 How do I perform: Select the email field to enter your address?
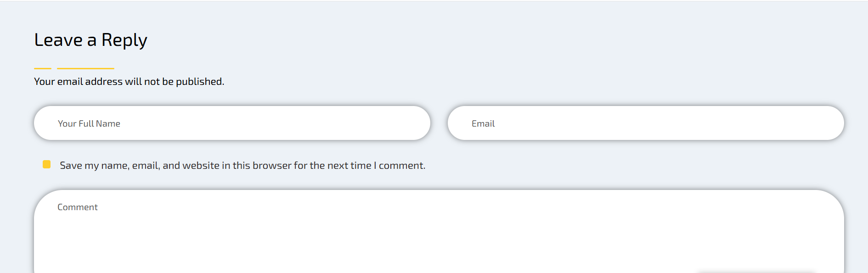click(646, 123)
